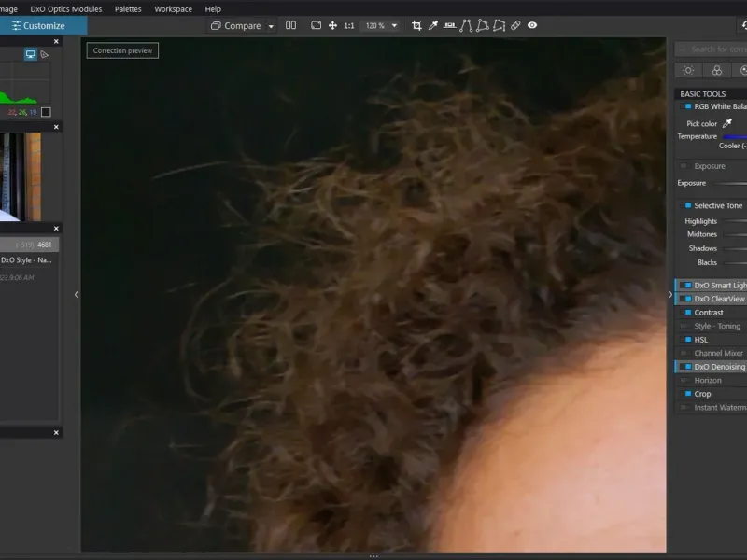The height and width of the screenshot is (560, 747).
Task: Toggle the HSL correction
Action: point(688,340)
